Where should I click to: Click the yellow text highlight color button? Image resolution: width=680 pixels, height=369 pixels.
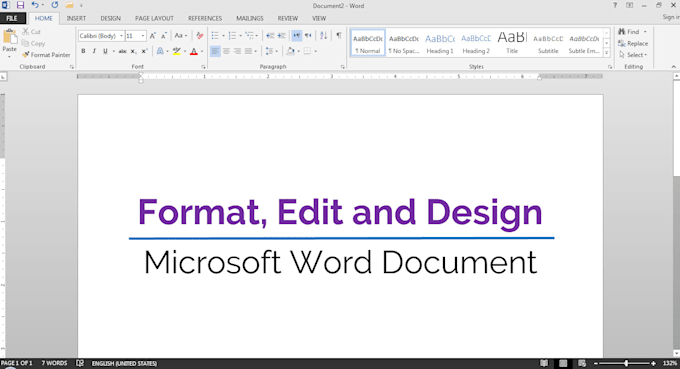[177, 51]
